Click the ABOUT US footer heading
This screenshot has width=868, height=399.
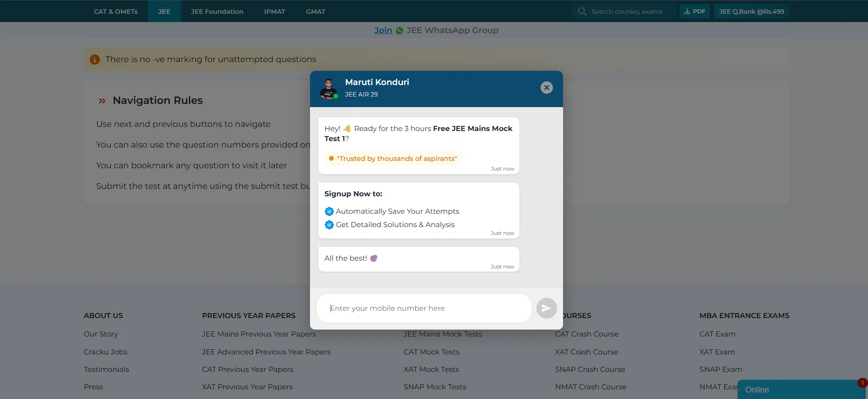pos(103,316)
